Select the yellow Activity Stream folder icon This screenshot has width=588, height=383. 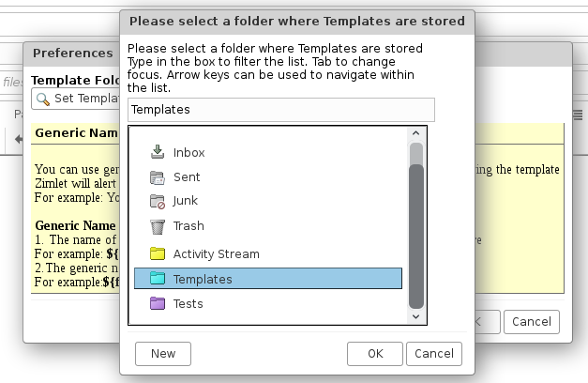click(x=158, y=253)
